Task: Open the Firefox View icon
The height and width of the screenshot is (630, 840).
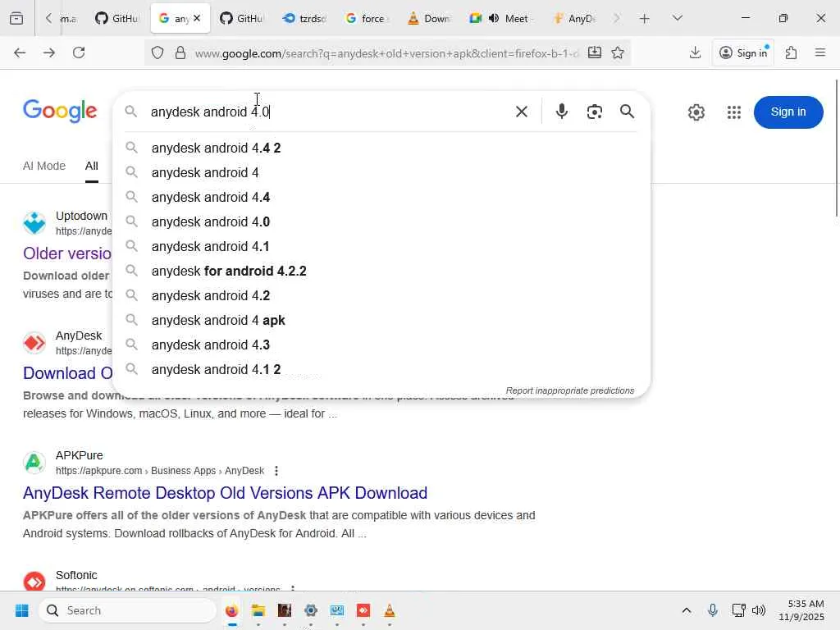Action: point(16,19)
